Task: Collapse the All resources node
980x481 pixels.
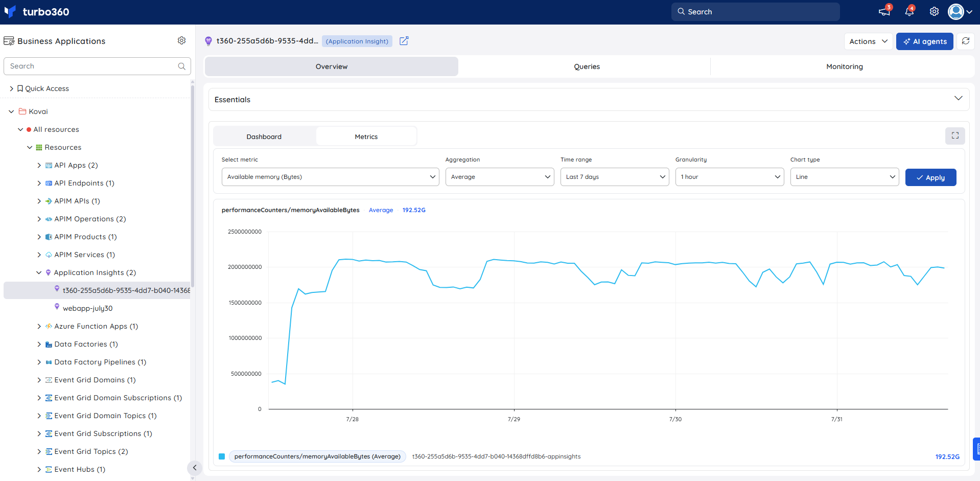Action: [x=20, y=129]
